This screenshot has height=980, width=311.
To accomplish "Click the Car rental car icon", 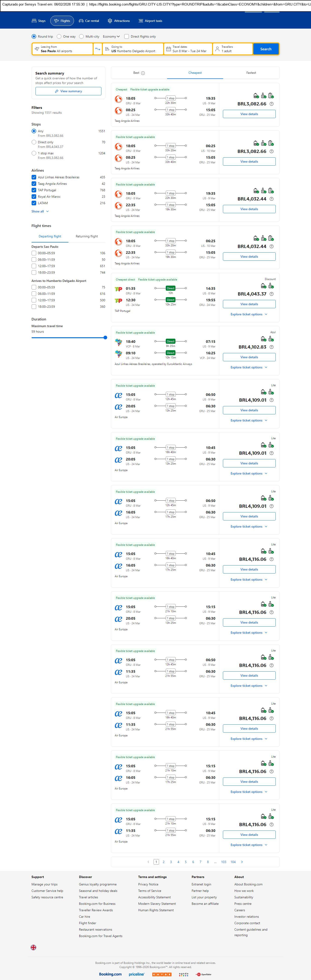I will click(x=81, y=21).
